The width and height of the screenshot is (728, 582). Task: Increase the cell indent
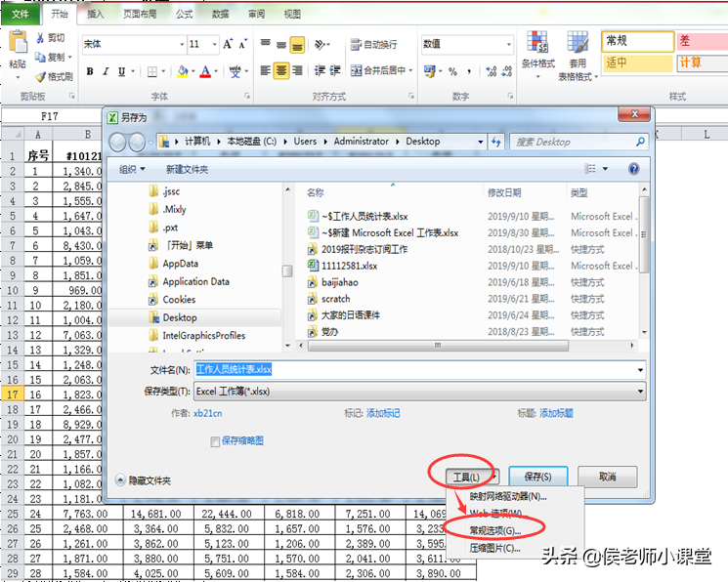335,70
